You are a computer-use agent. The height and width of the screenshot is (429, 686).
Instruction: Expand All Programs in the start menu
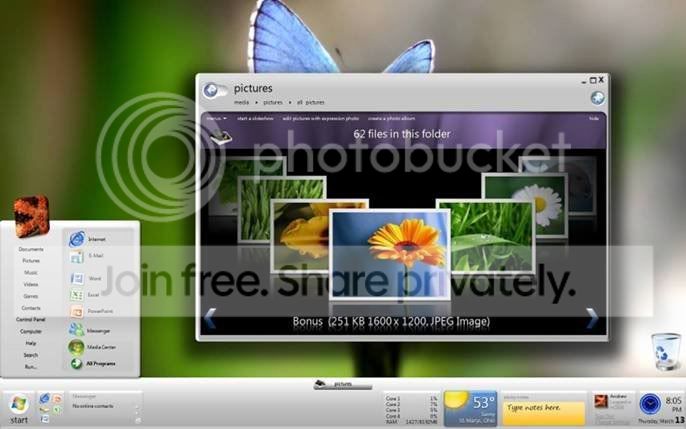click(93, 363)
